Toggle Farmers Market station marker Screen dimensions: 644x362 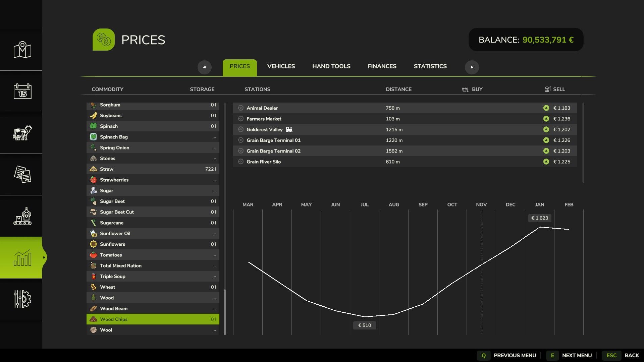point(240,119)
